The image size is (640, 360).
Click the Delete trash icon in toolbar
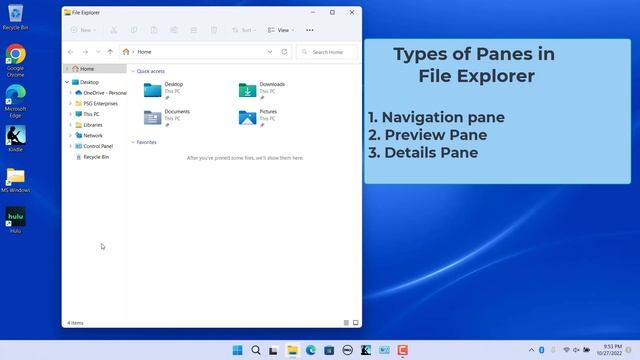pos(214,30)
